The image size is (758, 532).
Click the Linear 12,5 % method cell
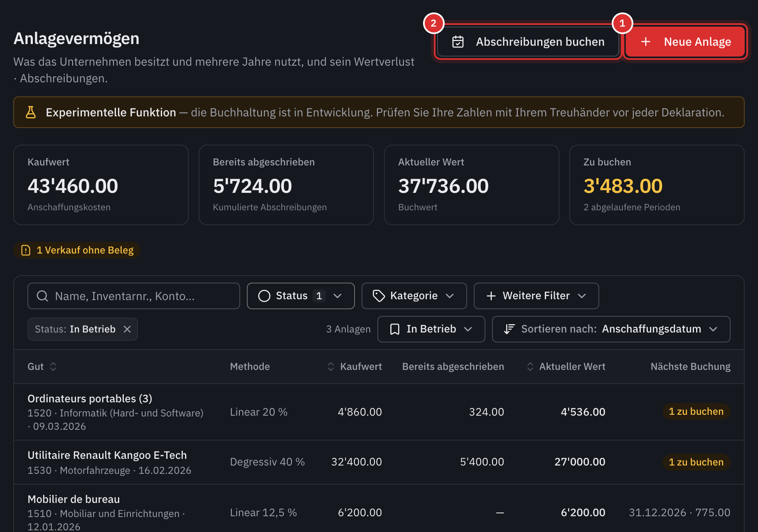(x=263, y=512)
